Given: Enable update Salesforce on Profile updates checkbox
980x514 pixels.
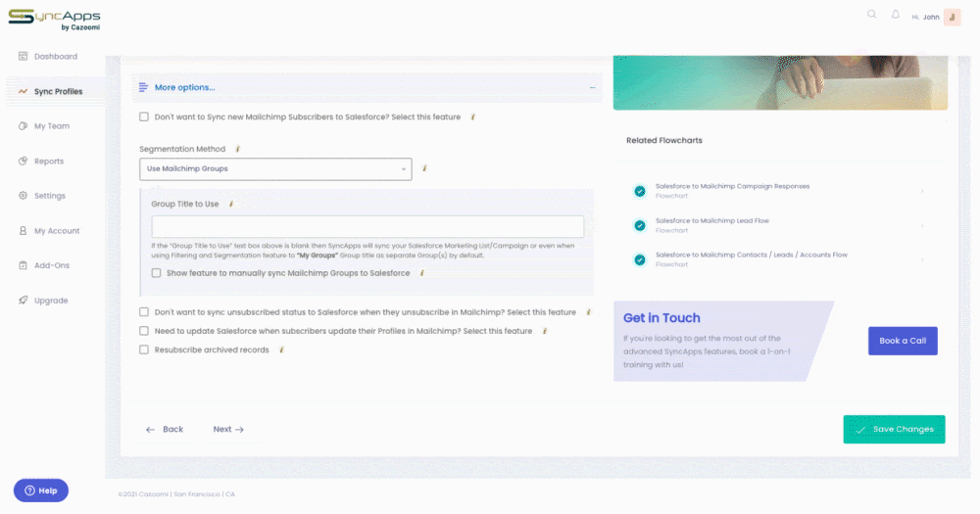Looking at the screenshot, I should pyautogui.click(x=144, y=331).
